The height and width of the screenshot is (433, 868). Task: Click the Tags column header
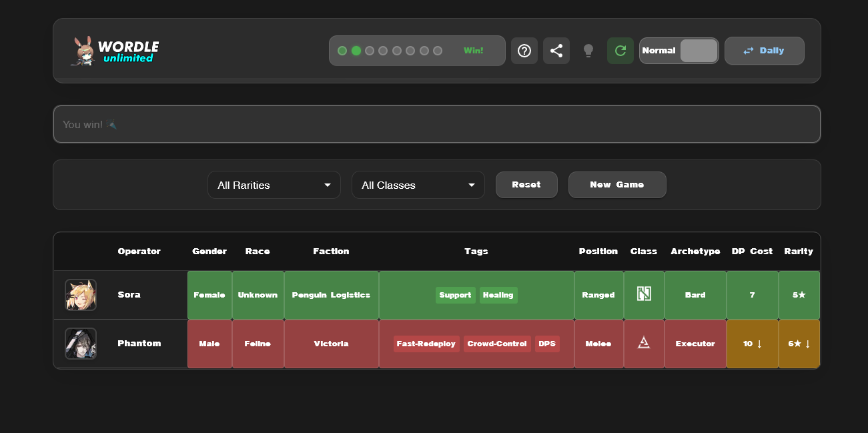(476, 252)
